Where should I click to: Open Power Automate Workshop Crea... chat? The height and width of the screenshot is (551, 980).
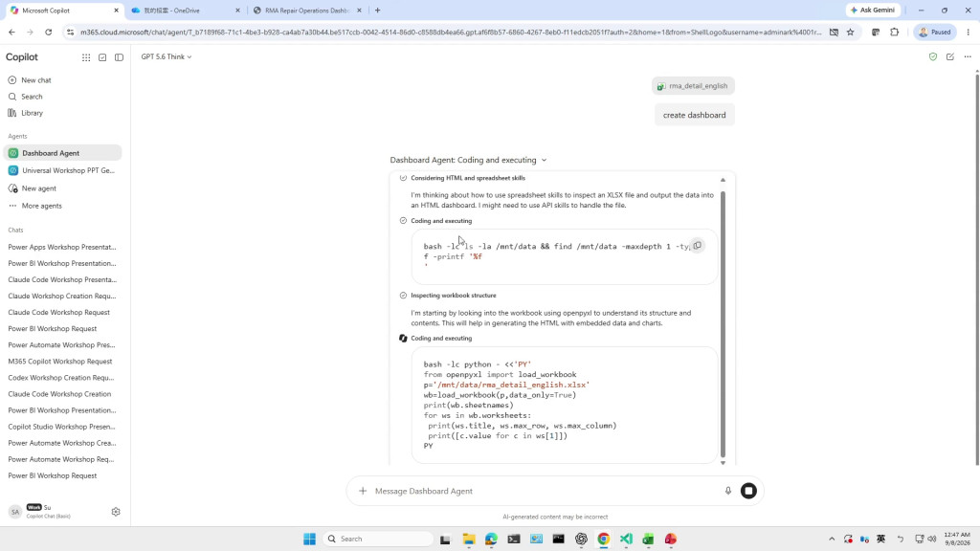(62, 443)
